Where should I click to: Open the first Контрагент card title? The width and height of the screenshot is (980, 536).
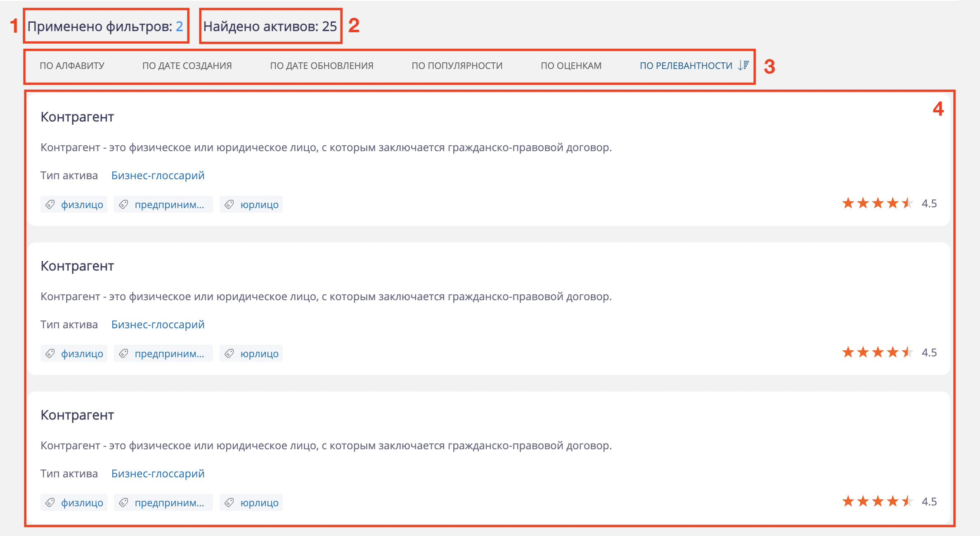[x=77, y=117]
